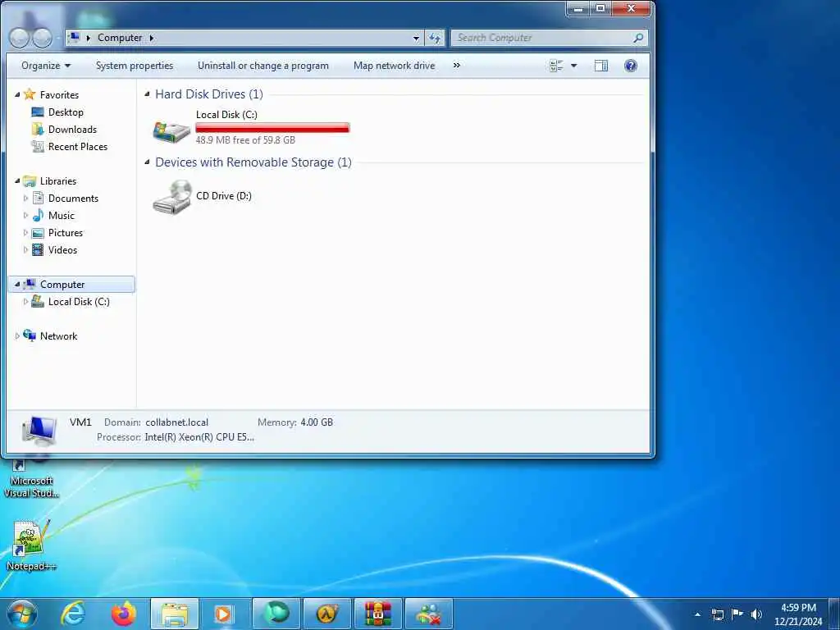Select Network in navigation pane

click(58, 336)
